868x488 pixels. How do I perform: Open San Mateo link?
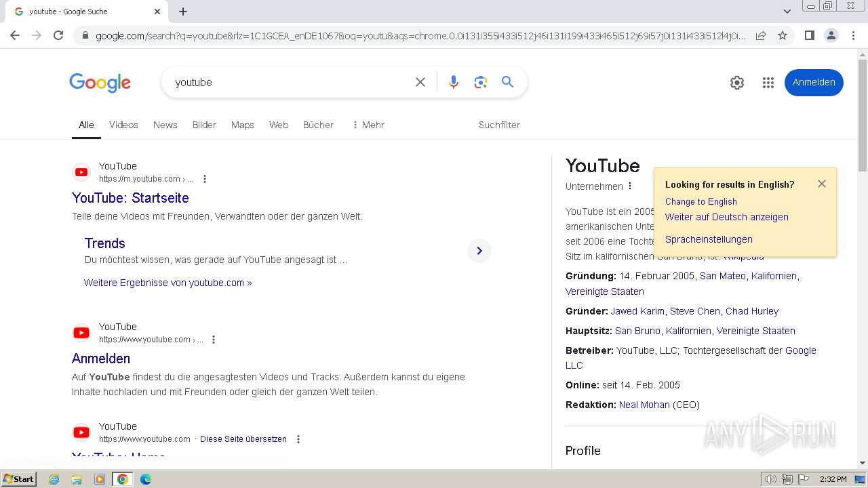[723, 276]
